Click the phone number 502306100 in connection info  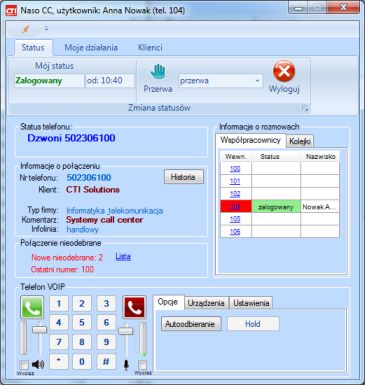[x=89, y=178]
